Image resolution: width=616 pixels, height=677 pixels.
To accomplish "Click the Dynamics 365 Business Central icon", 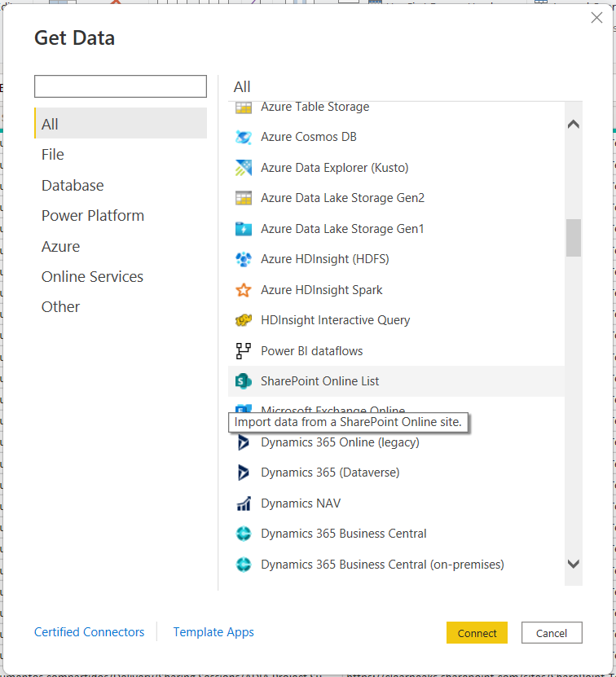I will (243, 534).
